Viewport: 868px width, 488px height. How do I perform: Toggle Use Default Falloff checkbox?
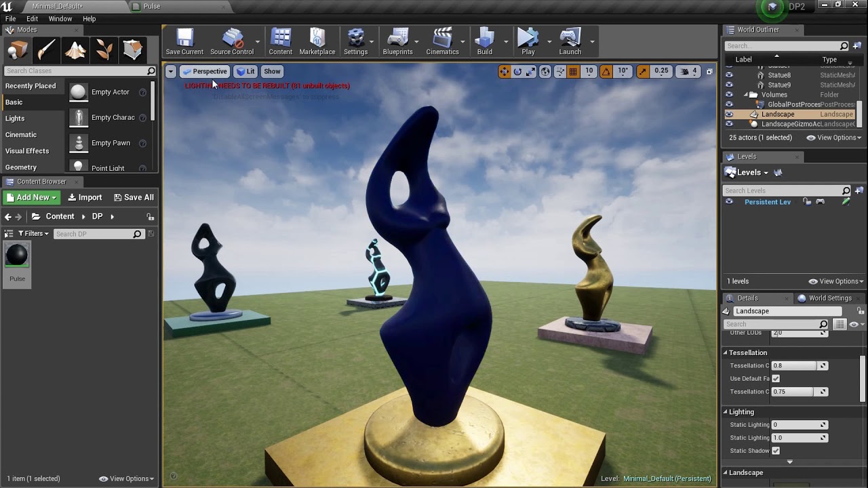[776, 378]
